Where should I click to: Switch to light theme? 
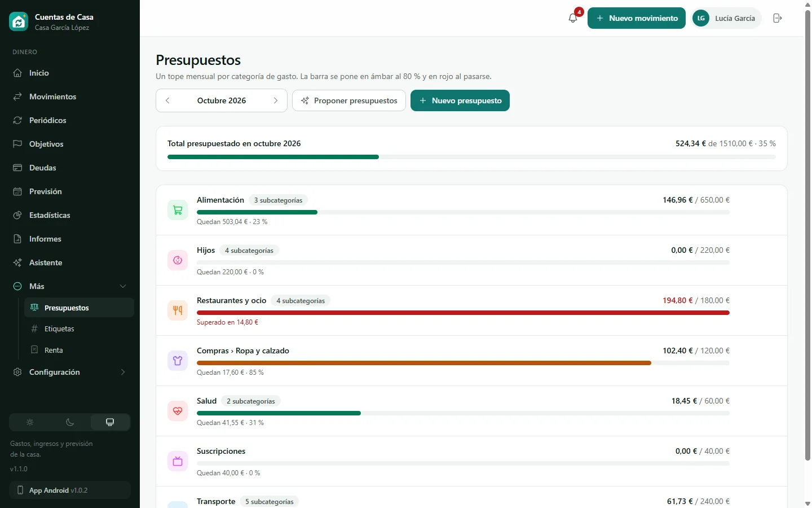(30, 422)
